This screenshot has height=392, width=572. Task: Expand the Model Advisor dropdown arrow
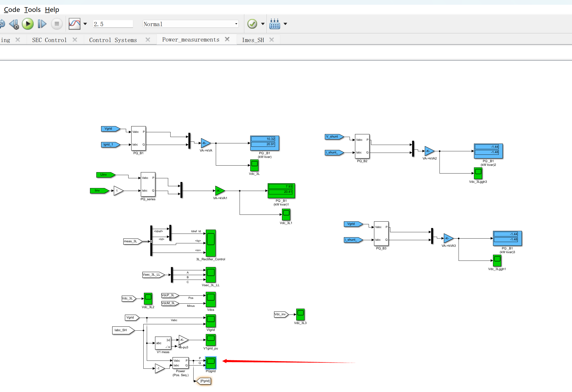tap(263, 24)
